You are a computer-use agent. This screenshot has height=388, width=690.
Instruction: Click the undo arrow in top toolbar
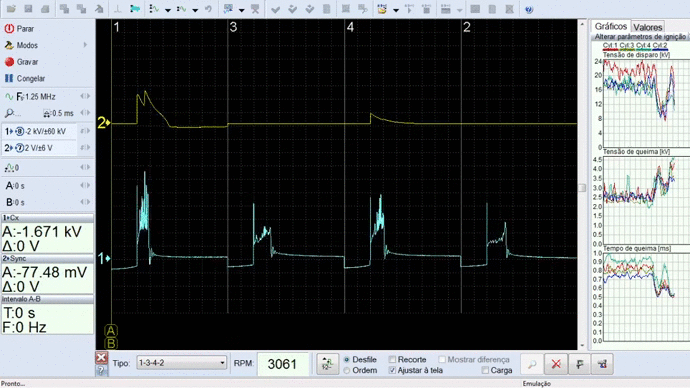(209, 9)
